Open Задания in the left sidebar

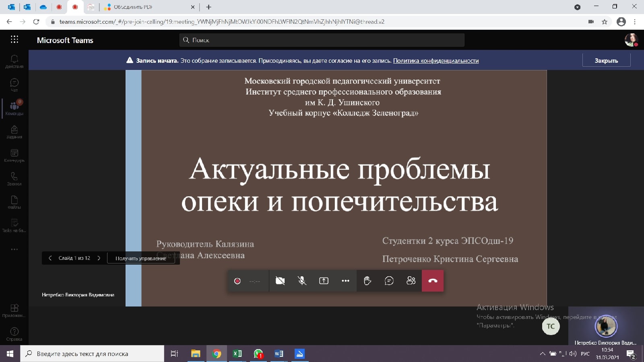tap(14, 132)
